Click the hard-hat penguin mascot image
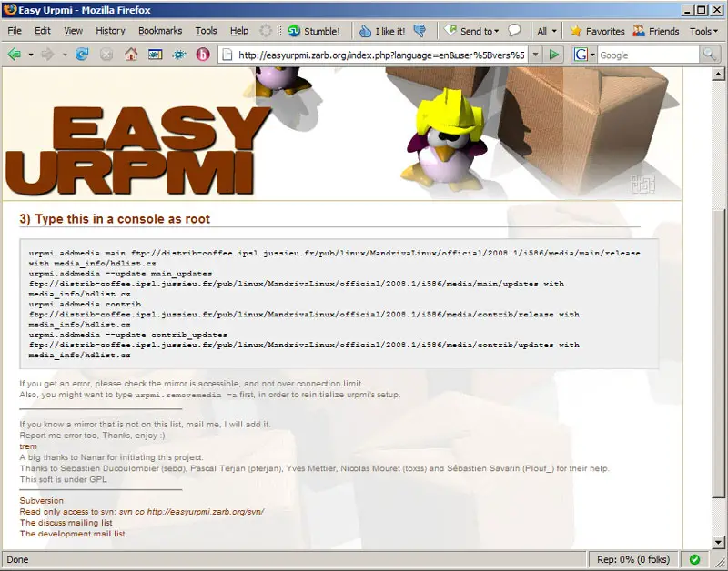This screenshot has height=571, width=728. (x=444, y=140)
